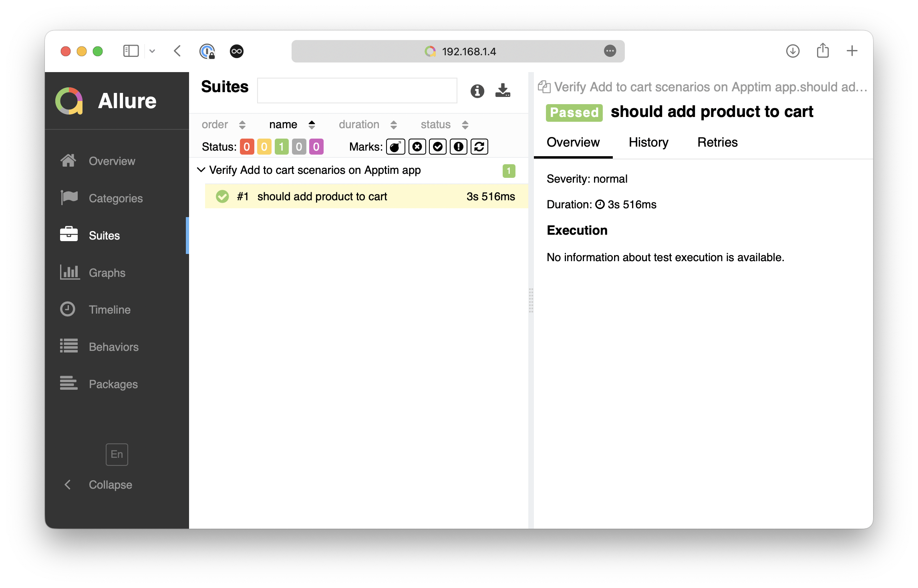The width and height of the screenshot is (918, 588).
Task: Toggle the passed status filter showing 1
Action: [x=282, y=147]
